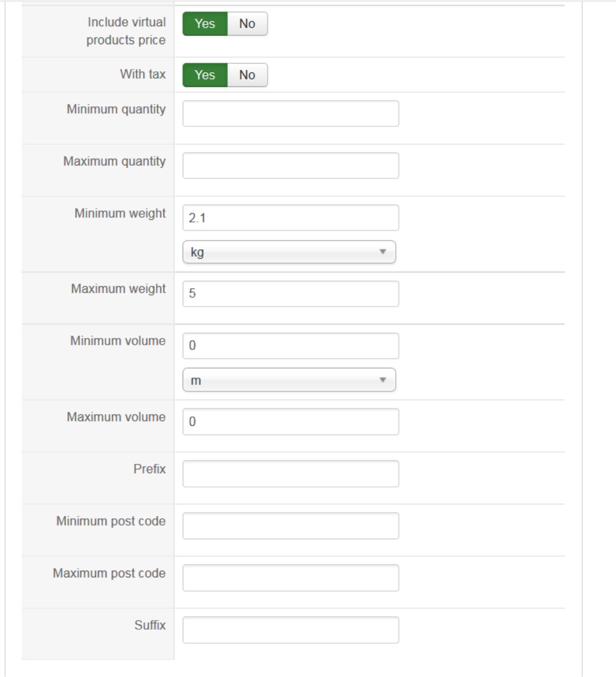This screenshot has height=677, width=616.
Task: Click the With tax label
Action: click(x=143, y=74)
